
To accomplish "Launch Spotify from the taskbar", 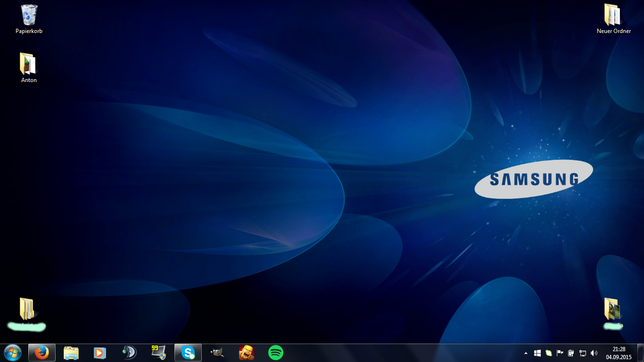I will coord(276,353).
